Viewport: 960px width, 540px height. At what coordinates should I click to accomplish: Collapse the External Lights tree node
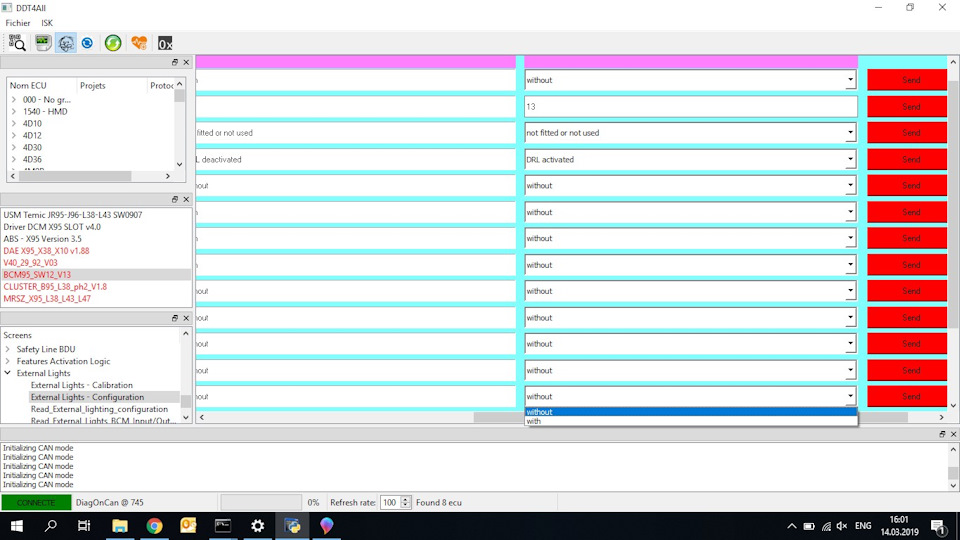(x=8, y=373)
